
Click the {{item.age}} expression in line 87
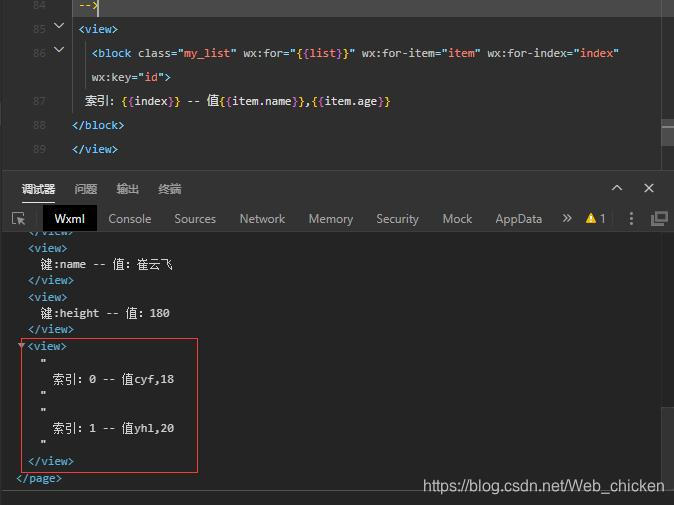click(x=351, y=101)
